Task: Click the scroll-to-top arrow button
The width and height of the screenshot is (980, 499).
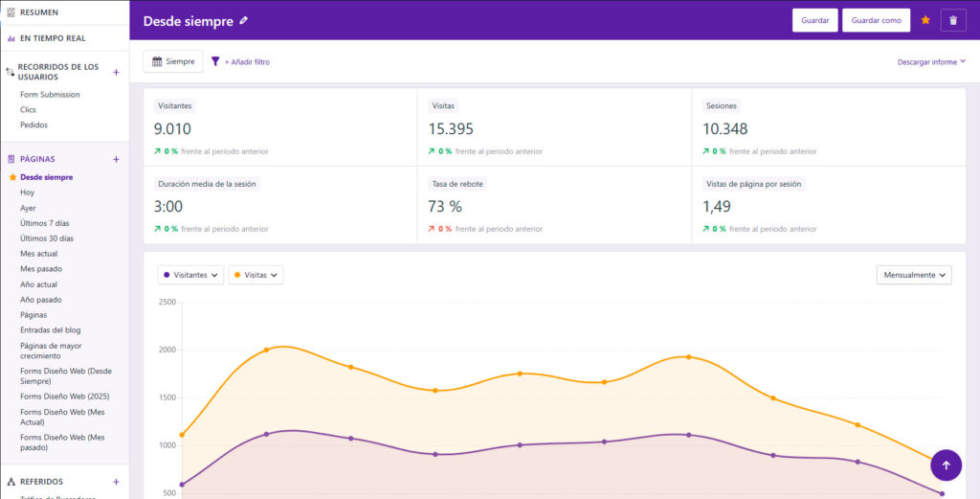Action: coord(946,465)
